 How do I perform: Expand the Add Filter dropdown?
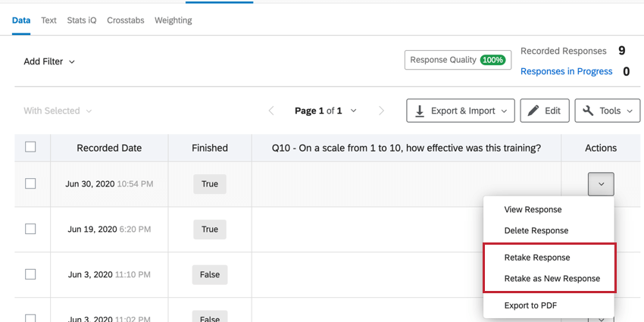[49, 61]
